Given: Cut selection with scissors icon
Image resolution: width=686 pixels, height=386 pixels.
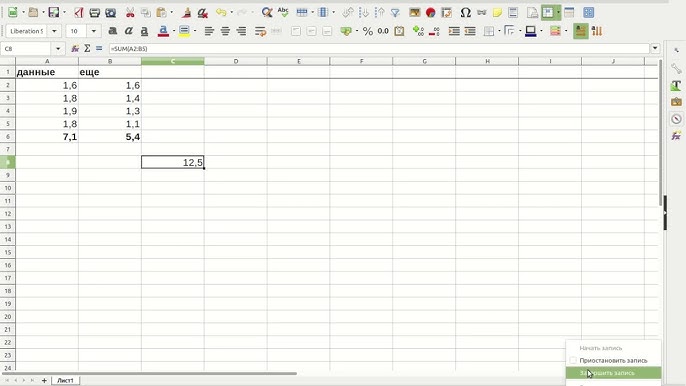Looking at the screenshot, I should point(130,13).
